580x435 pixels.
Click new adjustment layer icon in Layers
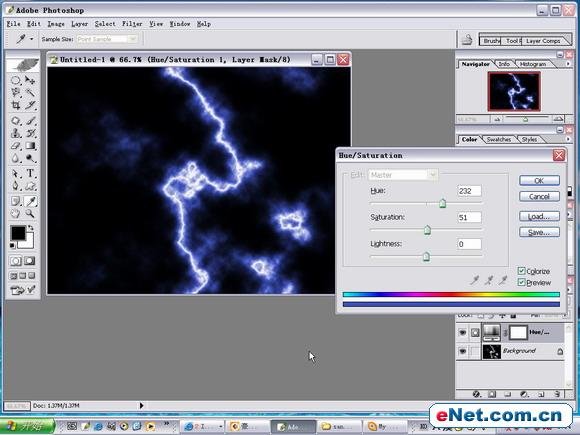(524, 394)
